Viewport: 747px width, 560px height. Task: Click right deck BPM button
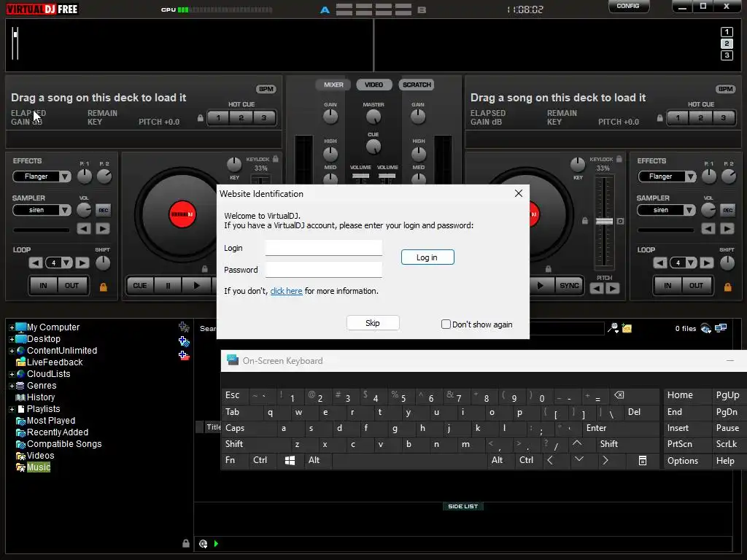725,89
